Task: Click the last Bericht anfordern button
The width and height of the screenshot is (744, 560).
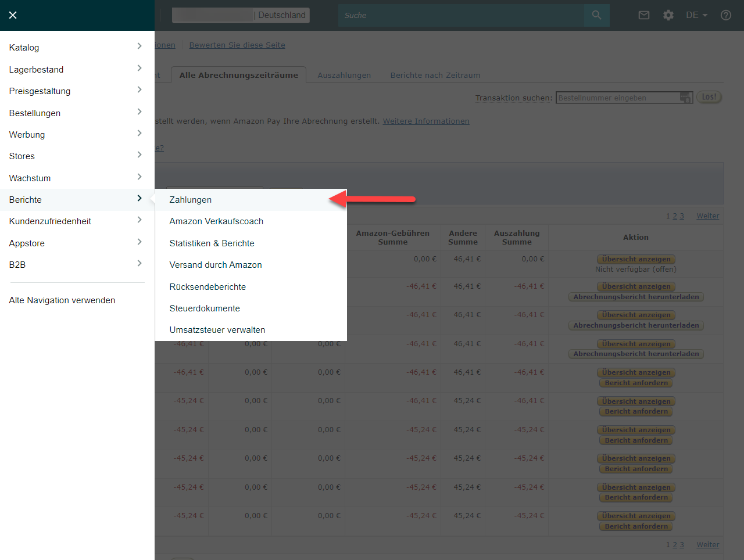Action: (636, 526)
